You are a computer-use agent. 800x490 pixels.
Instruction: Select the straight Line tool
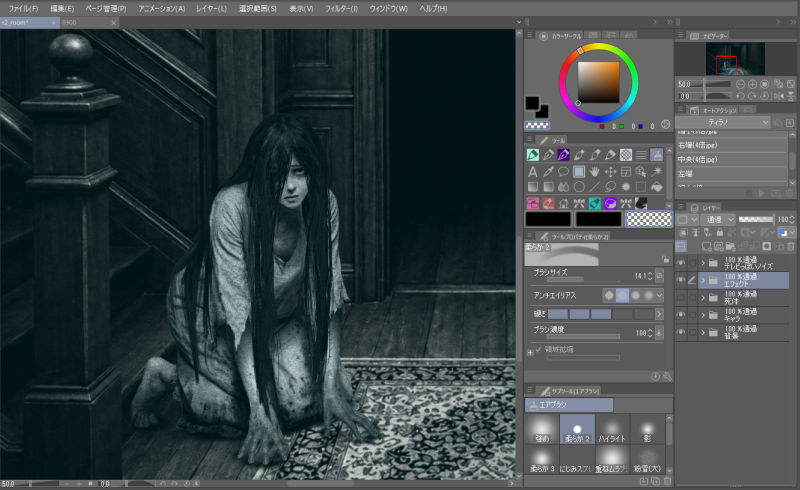594,187
